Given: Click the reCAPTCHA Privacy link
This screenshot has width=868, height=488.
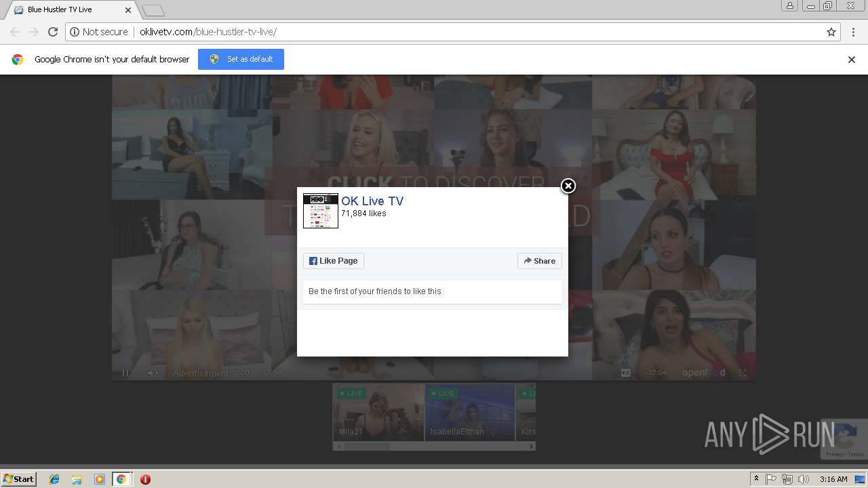Looking at the screenshot, I should click(835, 454).
